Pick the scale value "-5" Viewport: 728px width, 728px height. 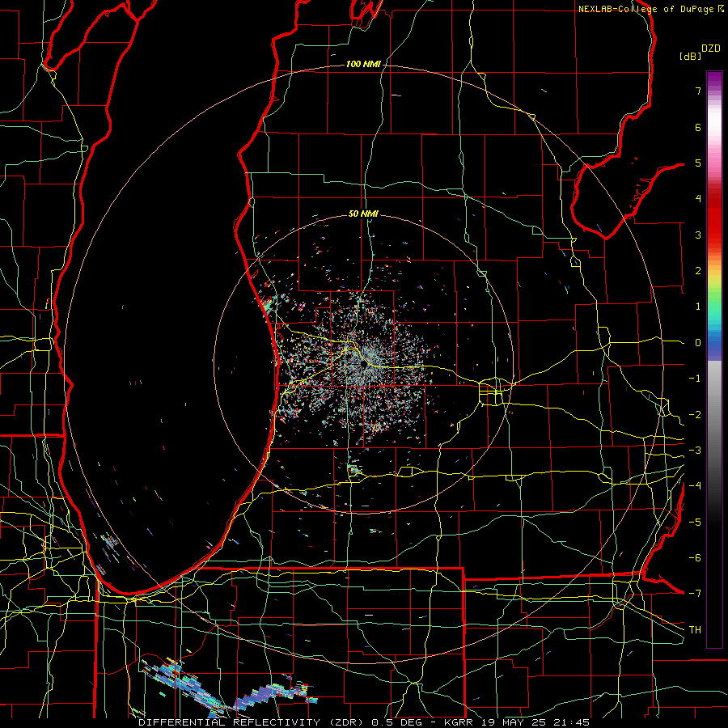(695, 523)
